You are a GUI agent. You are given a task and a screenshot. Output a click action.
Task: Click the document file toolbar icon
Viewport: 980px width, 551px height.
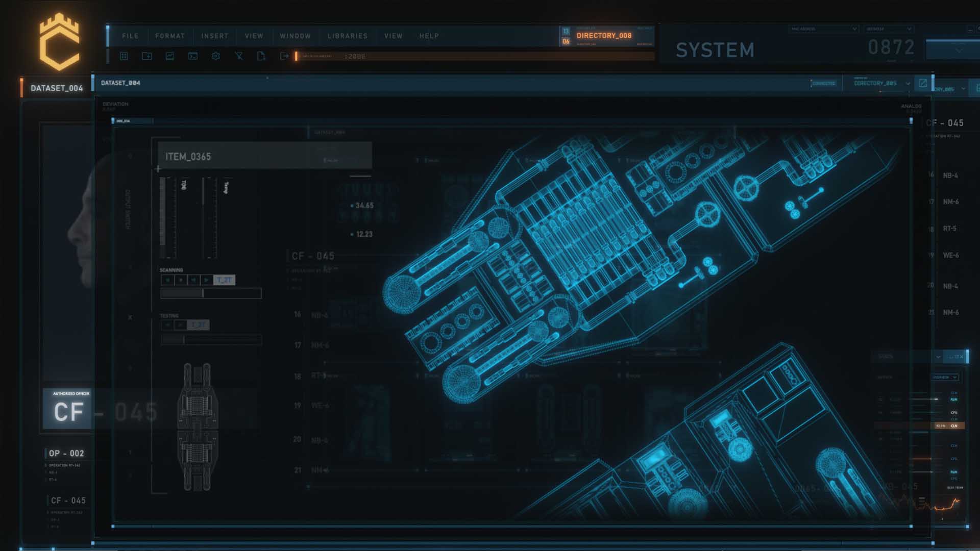click(x=261, y=56)
